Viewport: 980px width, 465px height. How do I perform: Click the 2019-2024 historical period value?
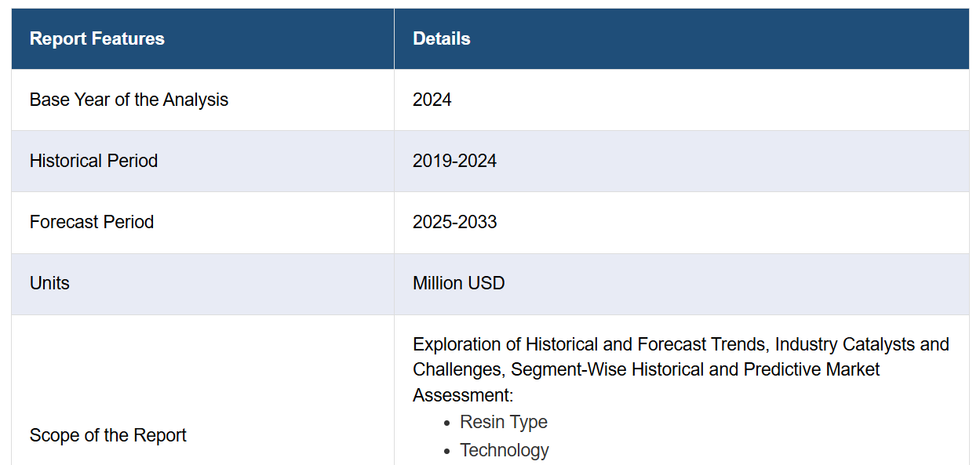[454, 162]
